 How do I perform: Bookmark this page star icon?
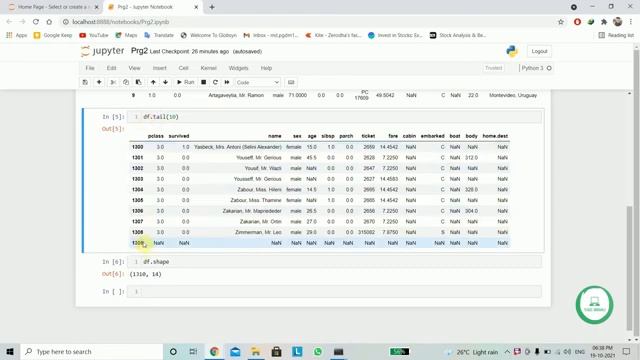pyautogui.click(x=561, y=22)
